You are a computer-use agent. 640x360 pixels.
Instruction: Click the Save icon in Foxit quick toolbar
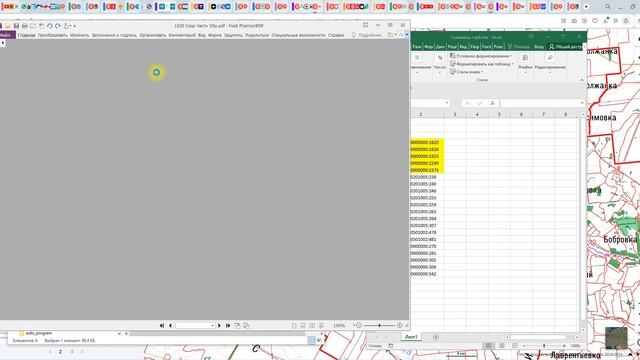(16, 26)
